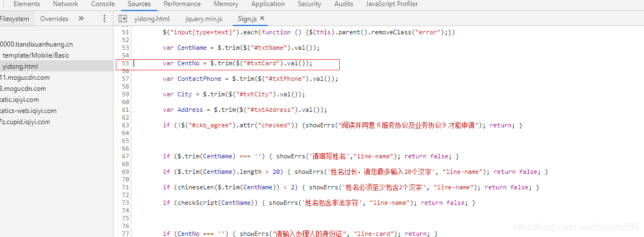Set breakpoint on line number 71
This screenshot has height=237, width=644.
(x=126, y=187)
